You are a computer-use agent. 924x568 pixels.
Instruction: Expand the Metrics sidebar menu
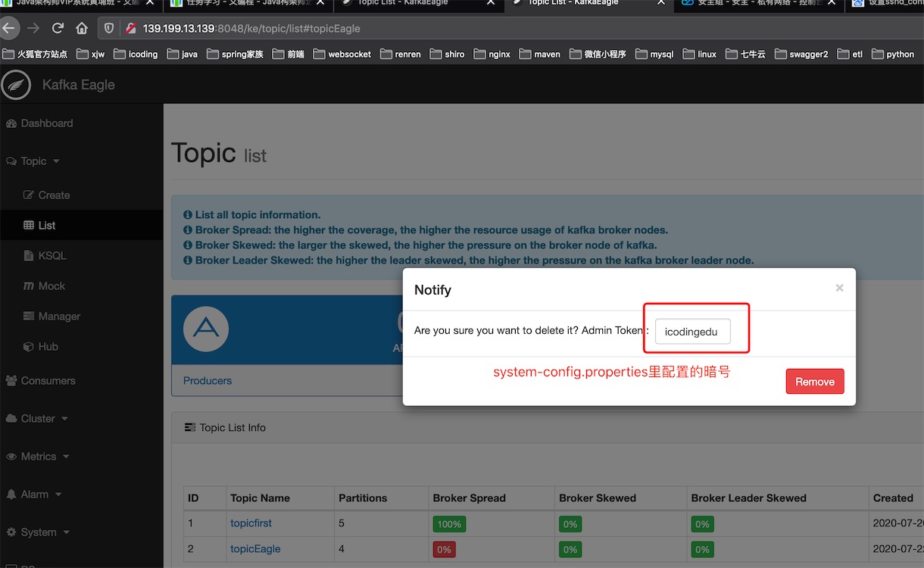pyautogui.click(x=38, y=457)
